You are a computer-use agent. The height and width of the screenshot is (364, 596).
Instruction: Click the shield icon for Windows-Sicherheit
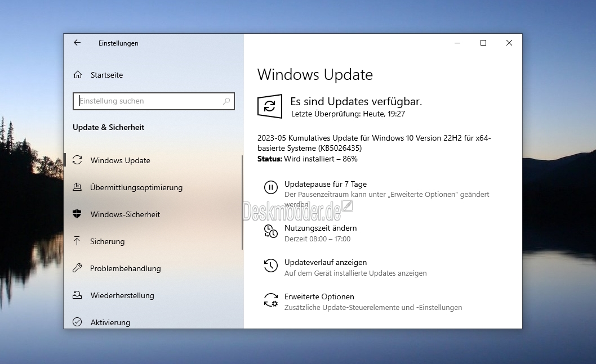78,214
